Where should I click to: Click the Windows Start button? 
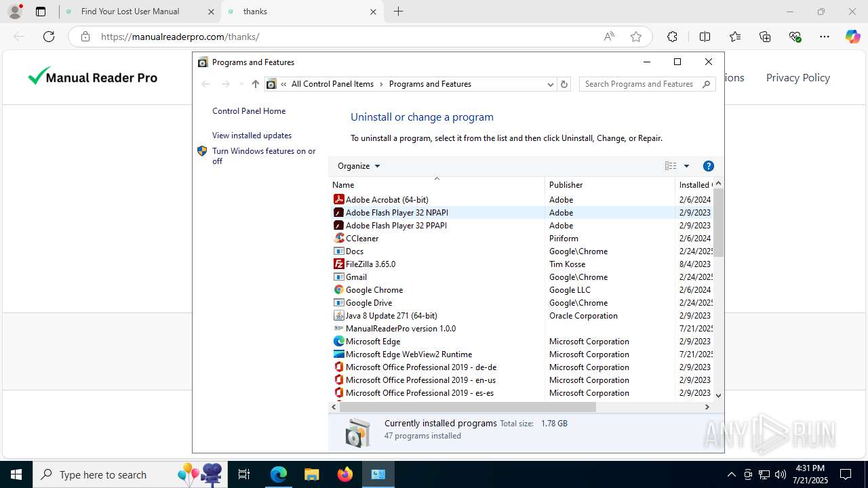pyautogui.click(x=16, y=474)
